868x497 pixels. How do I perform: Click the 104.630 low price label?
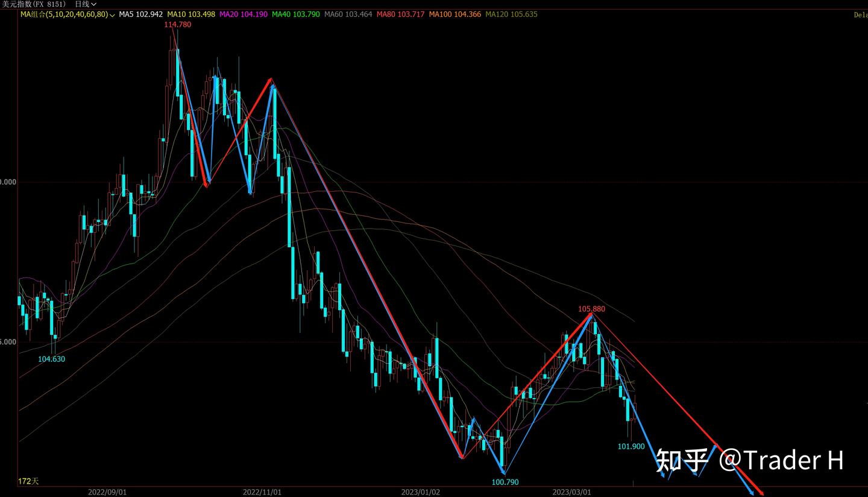click(52, 359)
